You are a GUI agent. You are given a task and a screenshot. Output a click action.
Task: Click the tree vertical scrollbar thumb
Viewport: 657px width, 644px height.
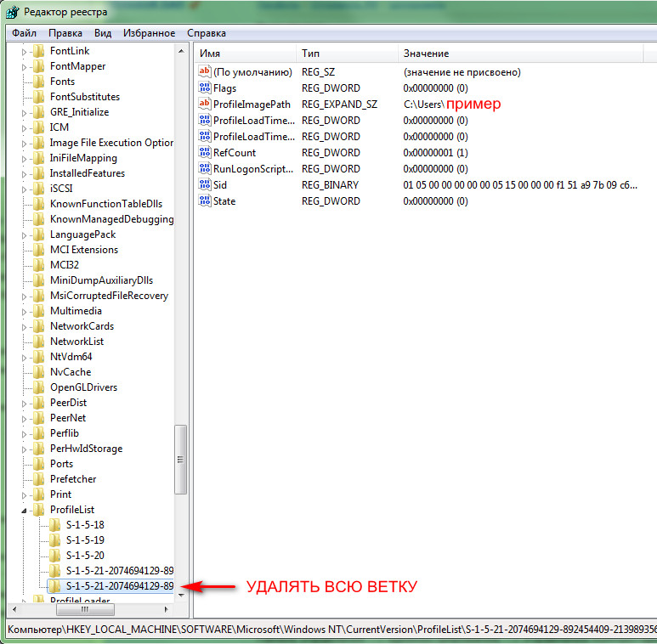pos(180,460)
